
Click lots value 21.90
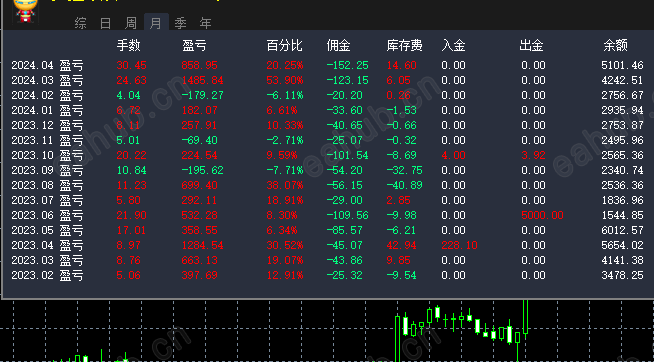point(131,216)
